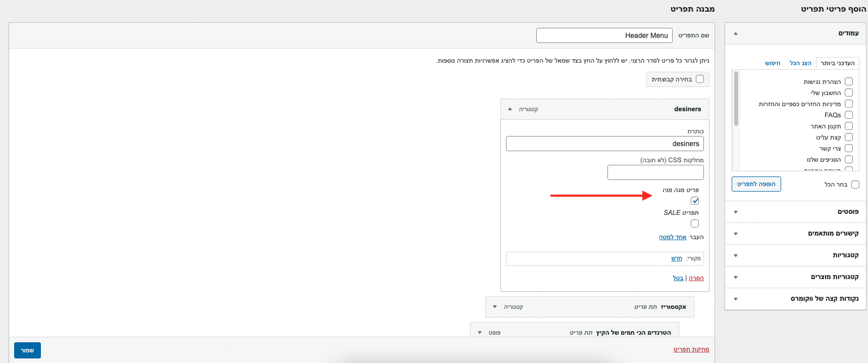The height and width of the screenshot is (363, 868).
Task: Expand the אקססוריז sub-item arrow
Action: [495, 307]
